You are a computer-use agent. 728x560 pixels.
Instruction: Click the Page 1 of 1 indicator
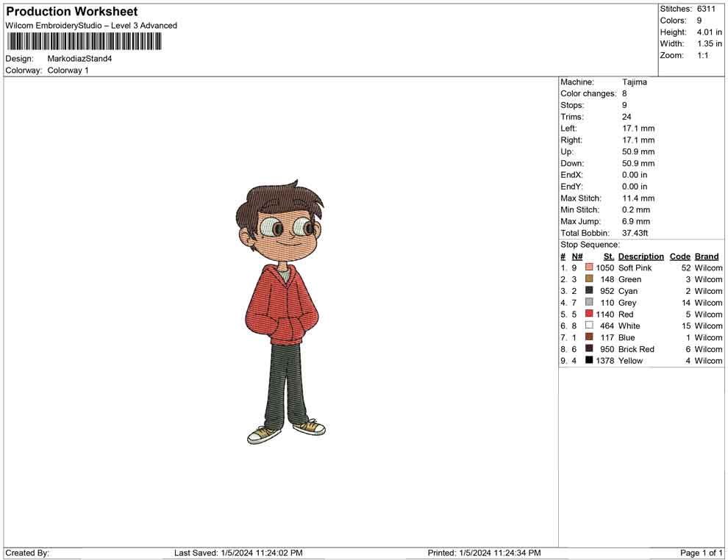coord(702,553)
